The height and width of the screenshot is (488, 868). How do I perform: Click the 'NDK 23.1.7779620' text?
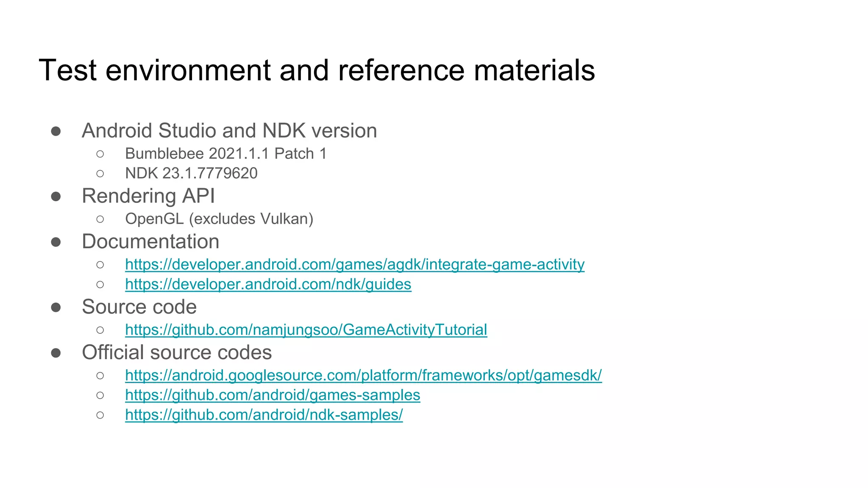[191, 173]
